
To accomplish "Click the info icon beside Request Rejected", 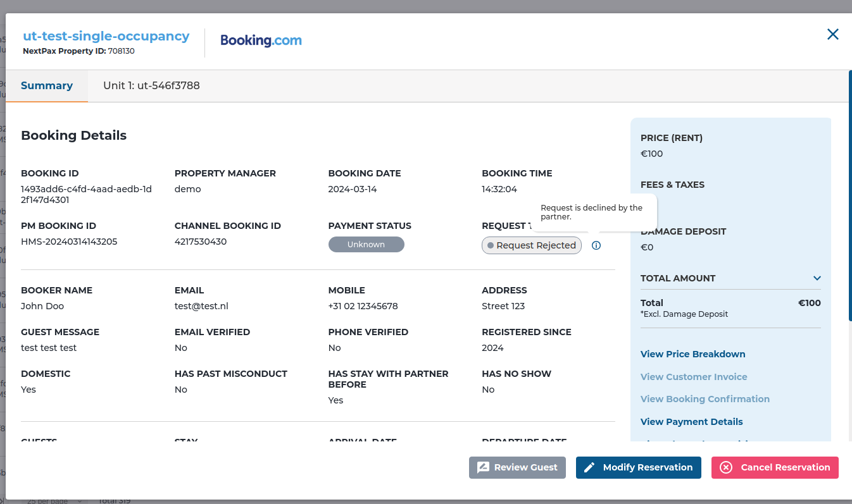I will (596, 245).
